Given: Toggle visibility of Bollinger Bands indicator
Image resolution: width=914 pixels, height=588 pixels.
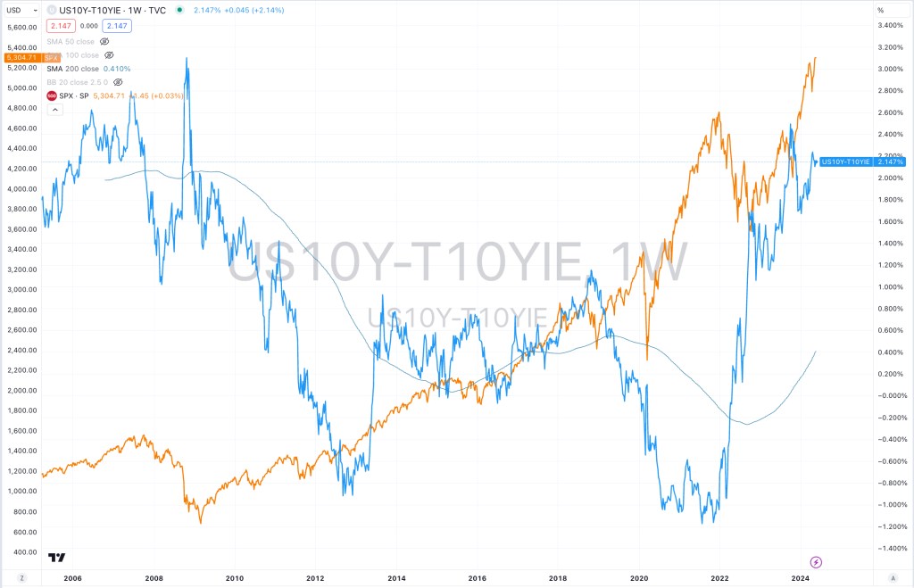Looking at the screenshot, I should 118,82.
